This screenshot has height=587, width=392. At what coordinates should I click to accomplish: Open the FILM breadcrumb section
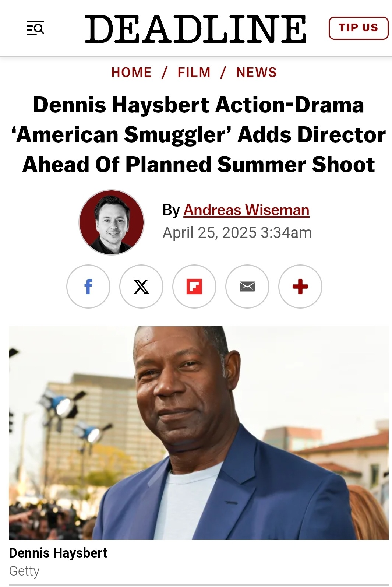(194, 72)
